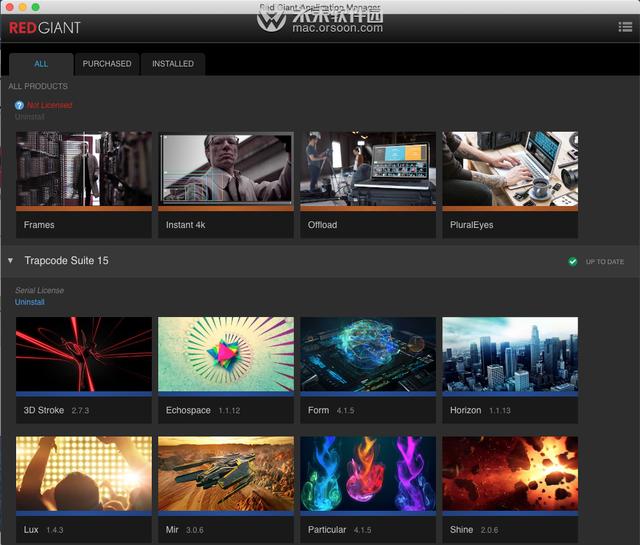Select the Horizon city thumbnail
Screen dimensions: 640x545
[x=510, y=354]
